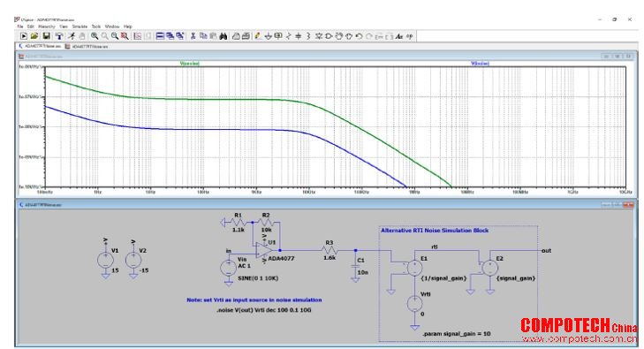Screen dimensions: 644x349
Task: Click the U1 ADA4077 op-amp symbol
Action: pyautogui.click(x=264, y=250)
